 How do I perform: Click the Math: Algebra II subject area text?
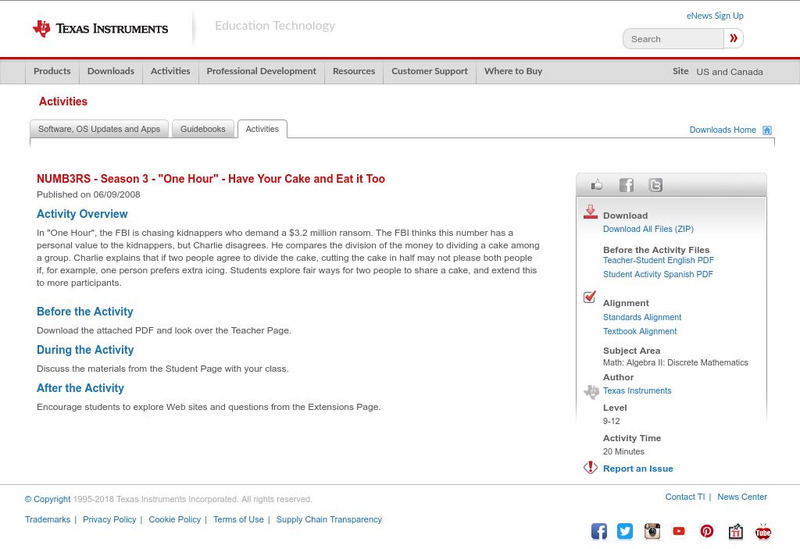tap(676, 363)
